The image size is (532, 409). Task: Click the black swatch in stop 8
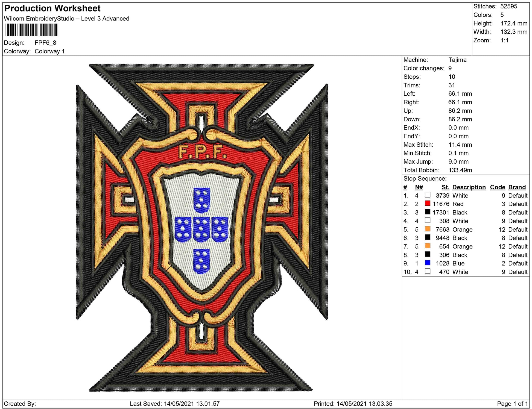(x=428, y=254)
